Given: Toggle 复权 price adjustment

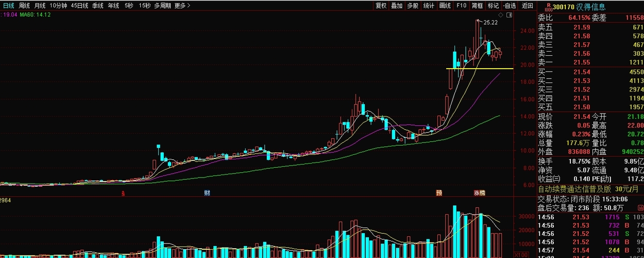Looking at the screenshot, I should pos(381,6).
